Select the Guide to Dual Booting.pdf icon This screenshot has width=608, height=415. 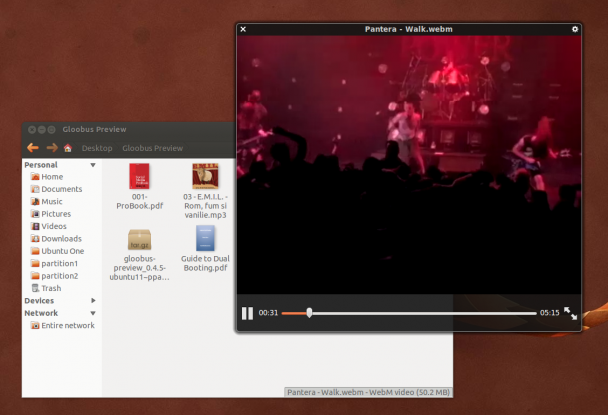tap(205, 238)
